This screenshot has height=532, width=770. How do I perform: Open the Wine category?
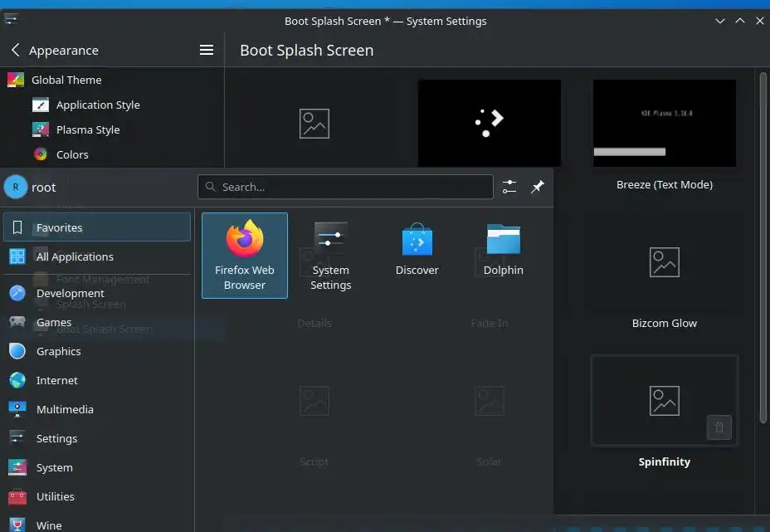(97, 525)
